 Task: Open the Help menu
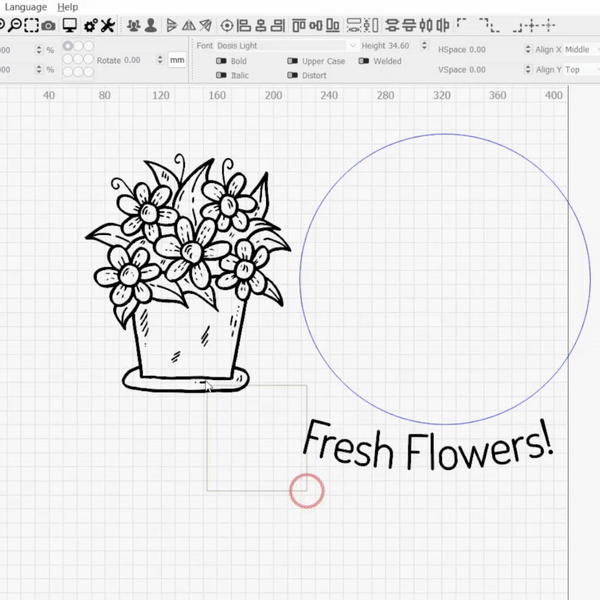pos(67,7)
